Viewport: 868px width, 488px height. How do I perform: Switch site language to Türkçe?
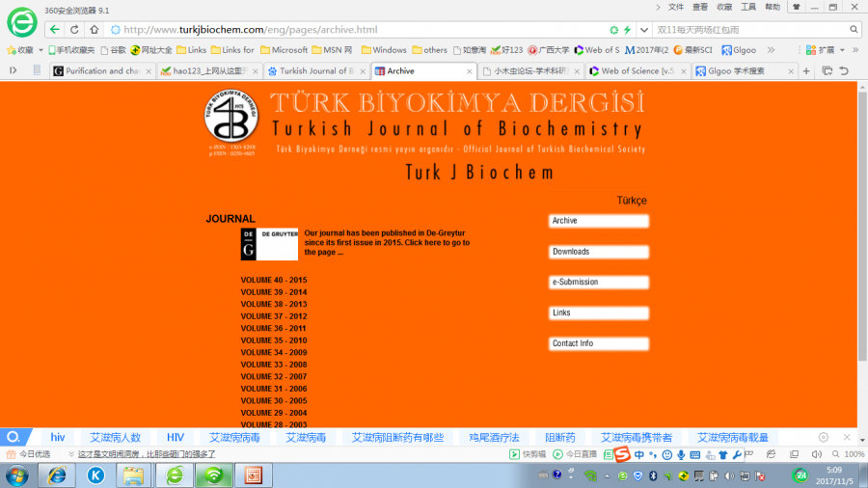point(632,201)
